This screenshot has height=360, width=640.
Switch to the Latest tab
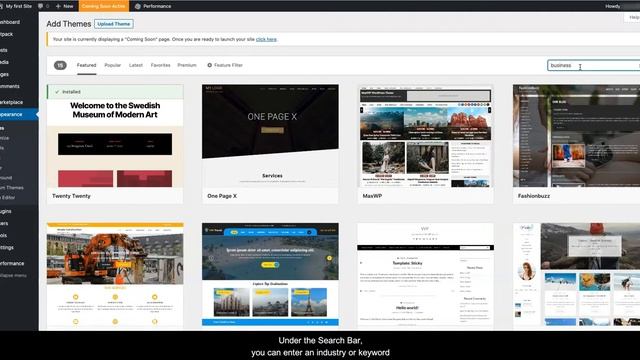click(x=136, y=65)
